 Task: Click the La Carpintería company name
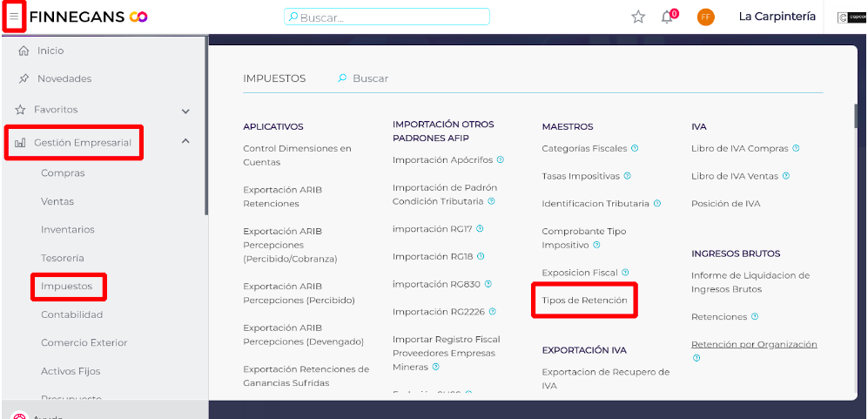point(777,17)
